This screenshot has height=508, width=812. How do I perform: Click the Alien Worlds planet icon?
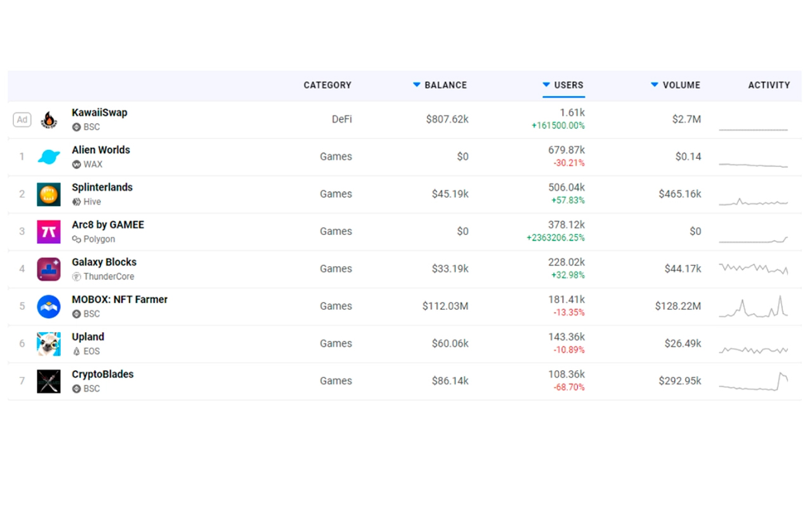[x=49, y=157]
